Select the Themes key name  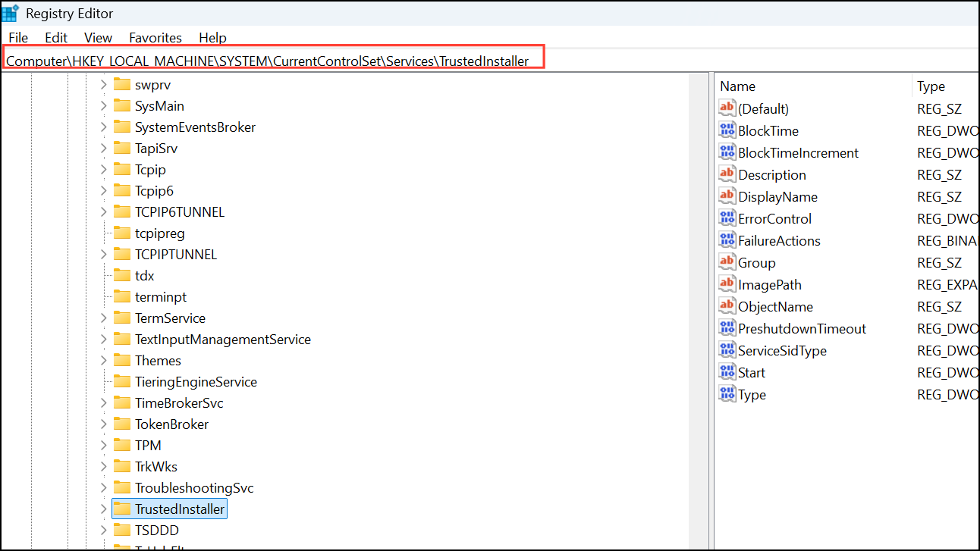[158, 361]
